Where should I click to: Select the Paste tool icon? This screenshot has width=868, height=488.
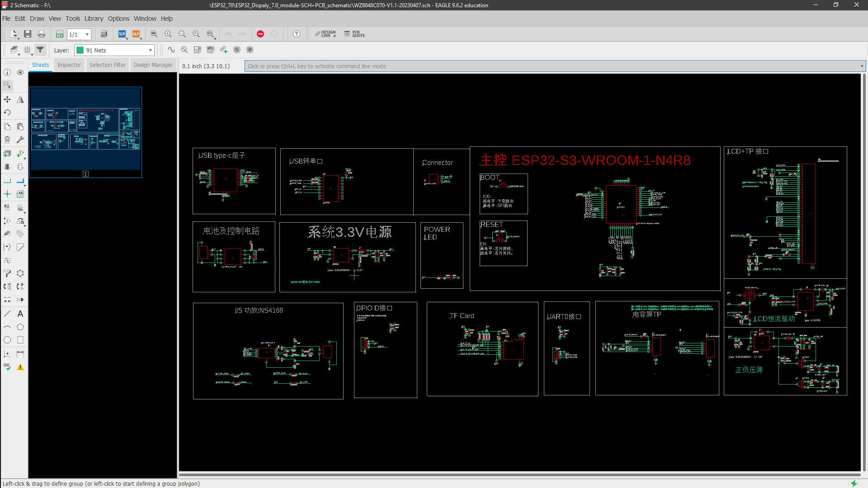(x=20, y=127)
